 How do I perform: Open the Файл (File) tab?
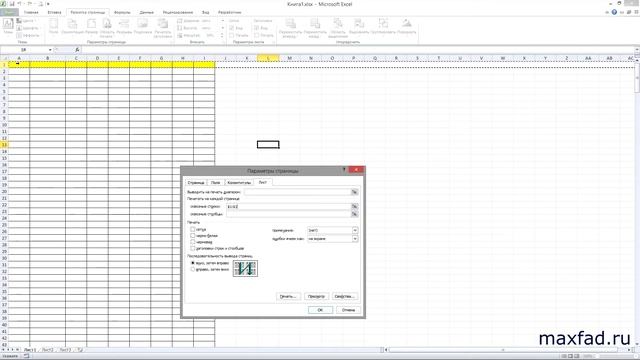[x=9, y=12]
